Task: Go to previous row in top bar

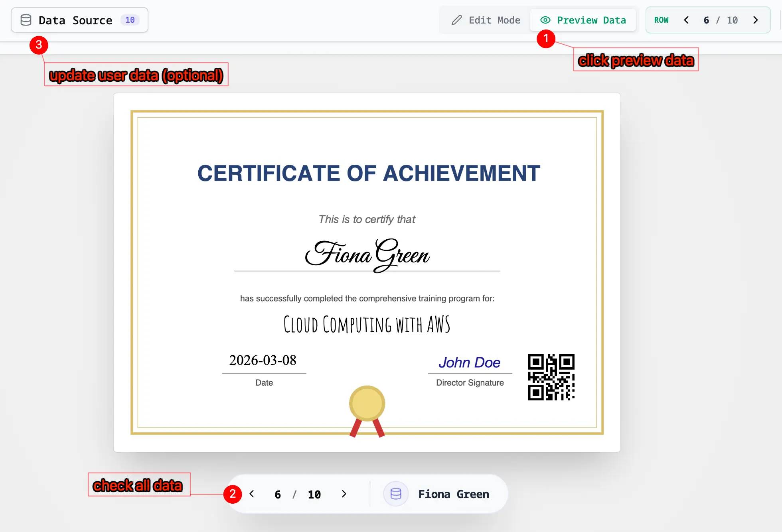Action: coord(686,20)
